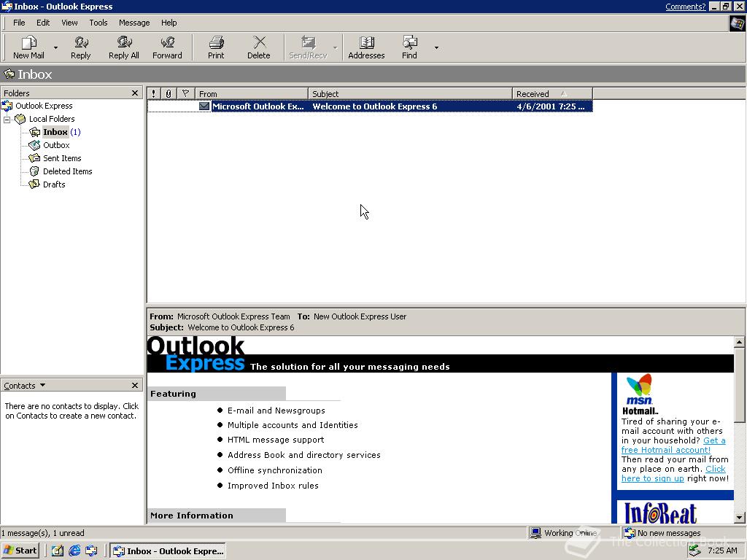Screen dimensions: 747x560
Task: Open New Mail stationery dropdown arrow
Action: pos(55,47)
